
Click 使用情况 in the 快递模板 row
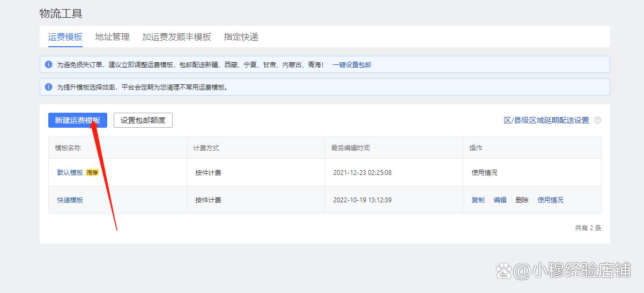(550, 200)
